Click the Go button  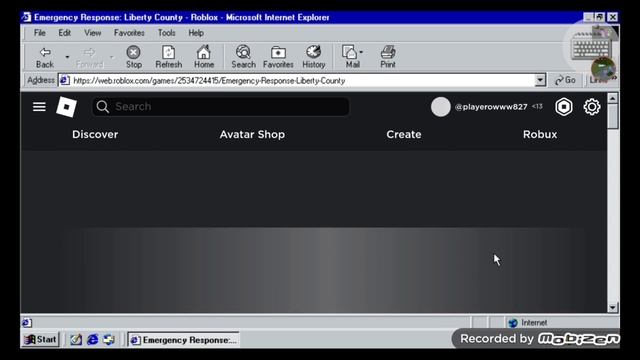tap(565, 80)
